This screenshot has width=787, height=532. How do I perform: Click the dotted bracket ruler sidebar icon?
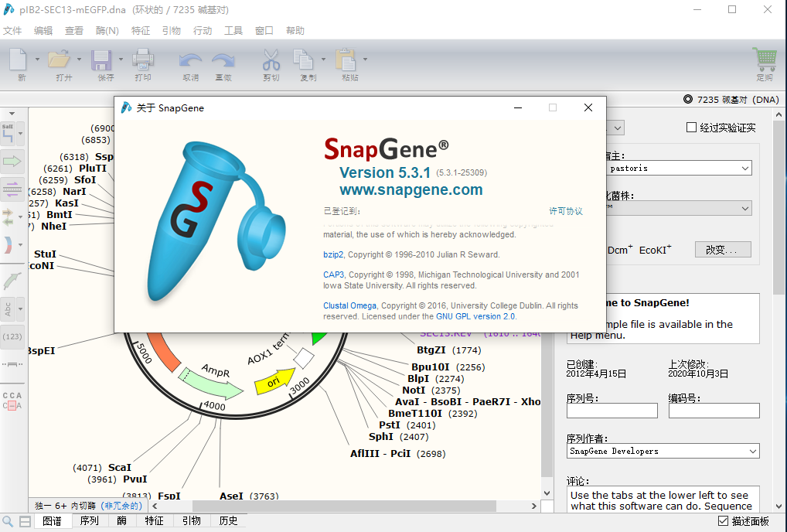[12, 364]
